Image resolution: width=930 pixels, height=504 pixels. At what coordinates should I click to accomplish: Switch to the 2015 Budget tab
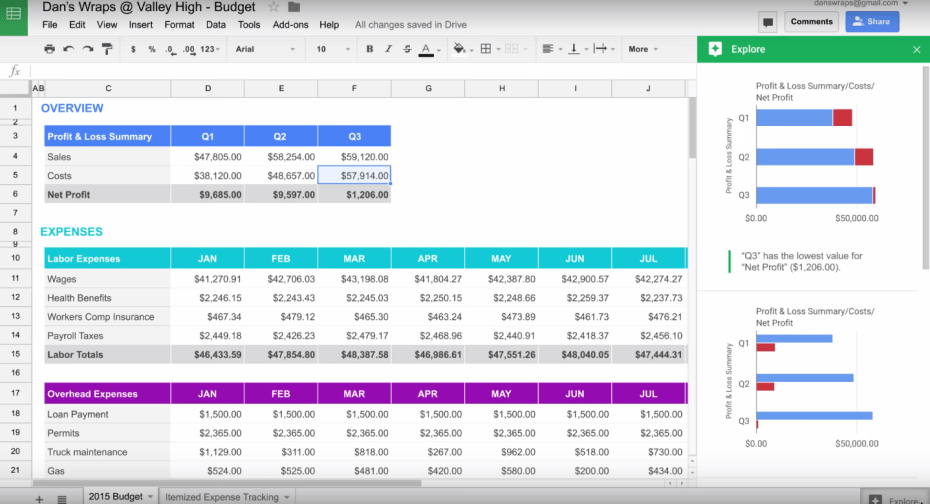tap(116, 497)
